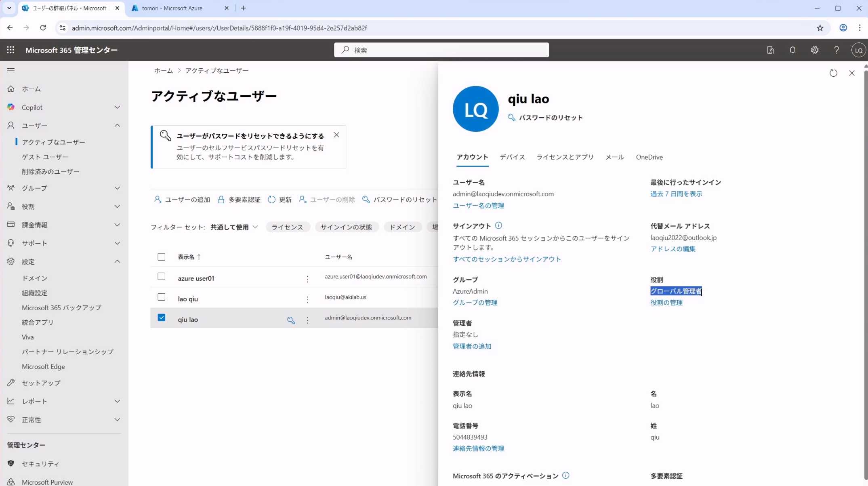Expand the グループ navigation section
This screenshot has height=486, width=868.
[x=117, y=188]
